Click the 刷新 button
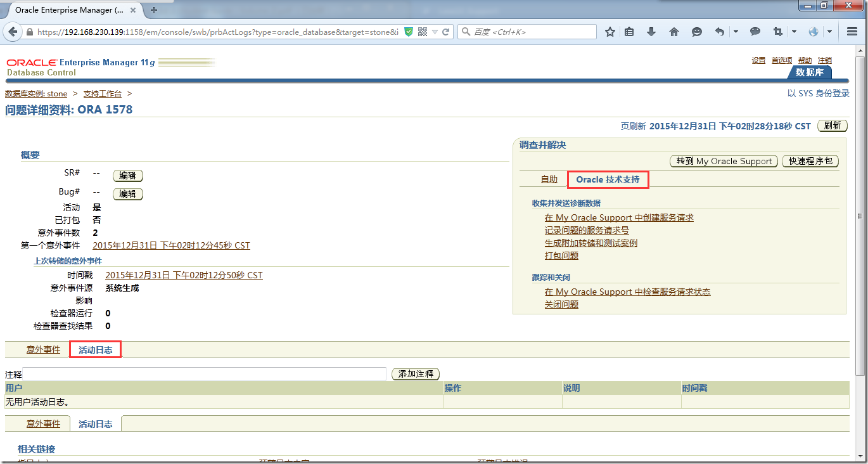 833,126
